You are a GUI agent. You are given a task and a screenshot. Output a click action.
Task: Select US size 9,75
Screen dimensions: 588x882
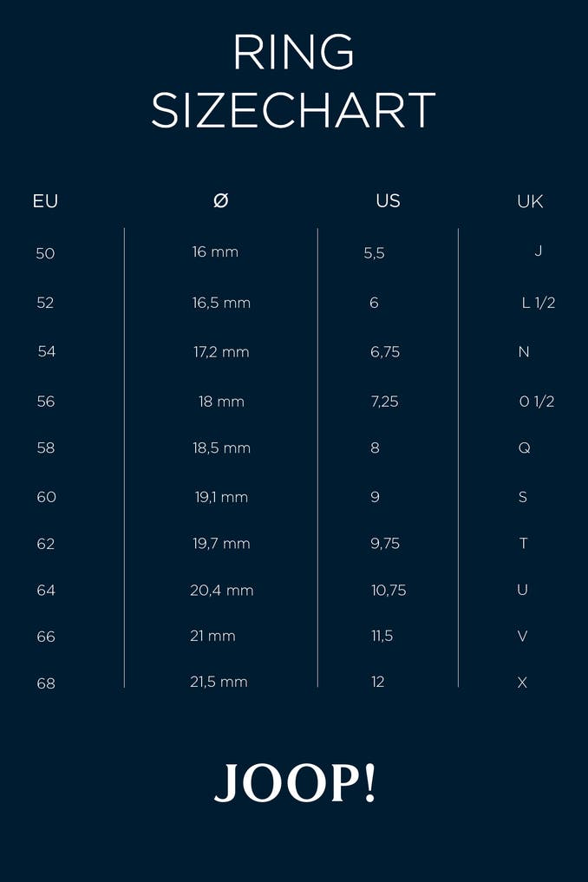385,543
